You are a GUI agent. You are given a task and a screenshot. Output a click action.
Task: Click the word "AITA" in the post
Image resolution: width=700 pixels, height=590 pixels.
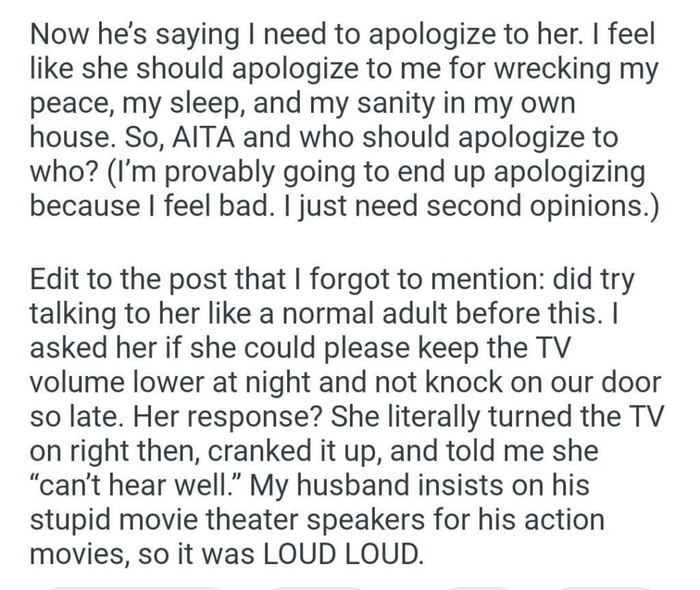tap(192, 138)
